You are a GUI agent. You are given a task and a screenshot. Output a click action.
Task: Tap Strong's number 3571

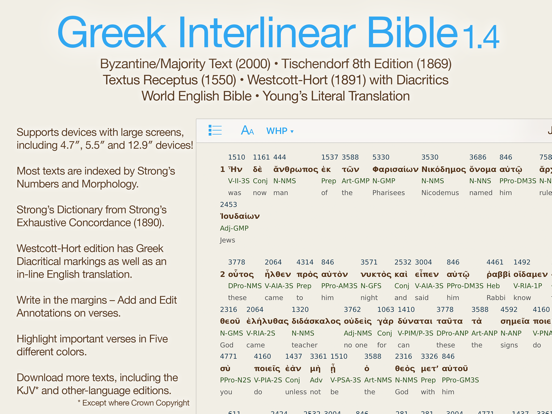[369, 262]
